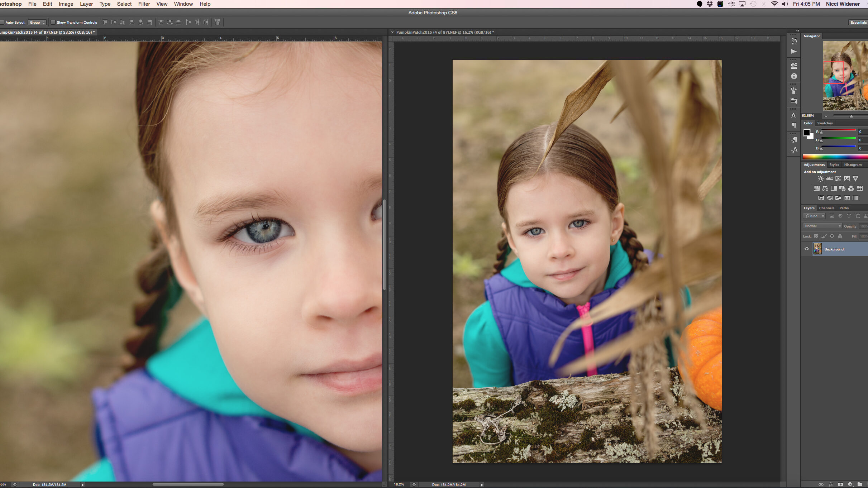The width and height of the screenshot is (868, 488).
Task: Open the Image menu
Action: (x=66, y=4)
